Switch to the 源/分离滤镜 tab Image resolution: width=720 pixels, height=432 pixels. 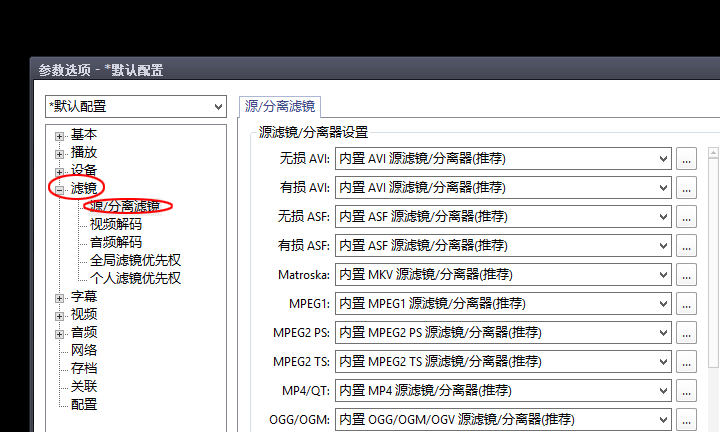tap(280, 106)
